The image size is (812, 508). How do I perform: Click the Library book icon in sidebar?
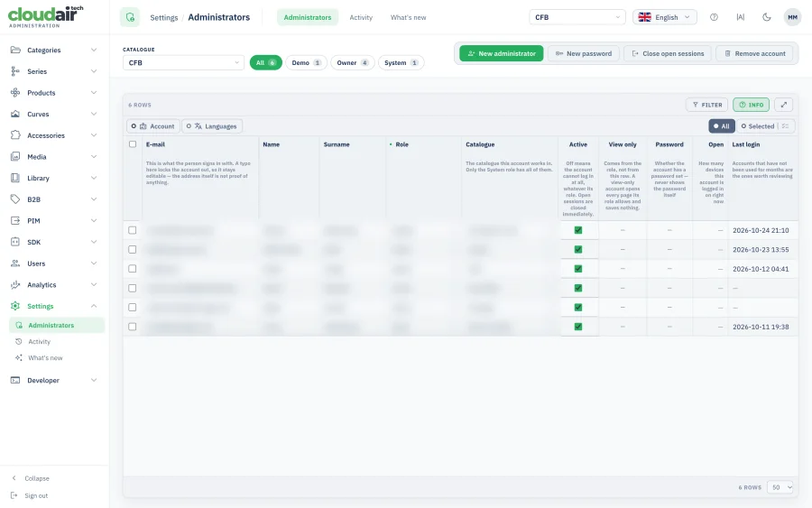[15, 178]
